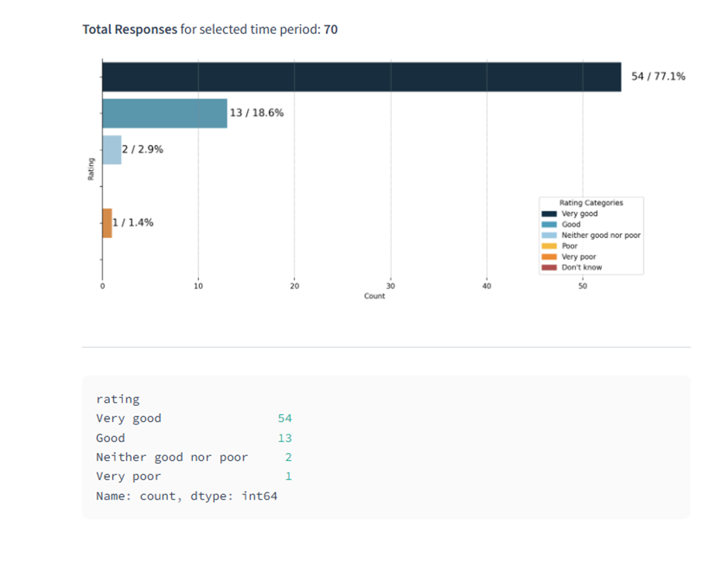This screenshot has width=728, height=563.
Task: Click the Neither good nor poor legend swatch
Action: pyautogui.click(x=548, y=235)
